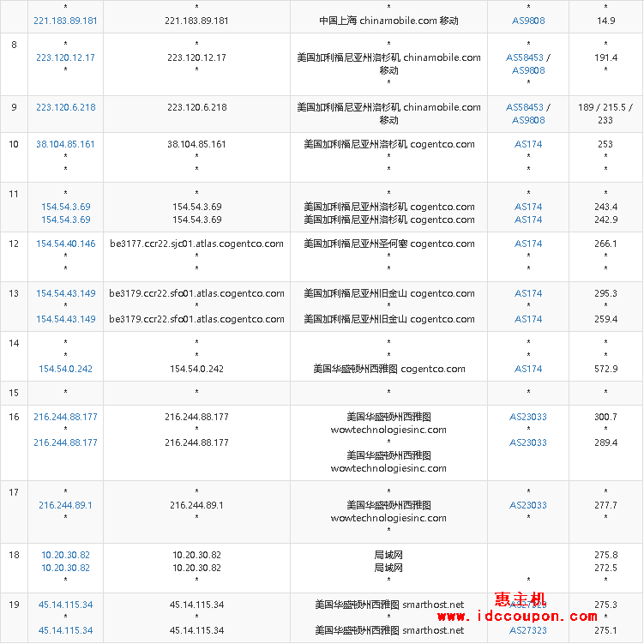Image resolution: width=644 pixels, height=644 pixels.
Task: Open the AS58453 link in hop 9
Action: click(525, 107)
